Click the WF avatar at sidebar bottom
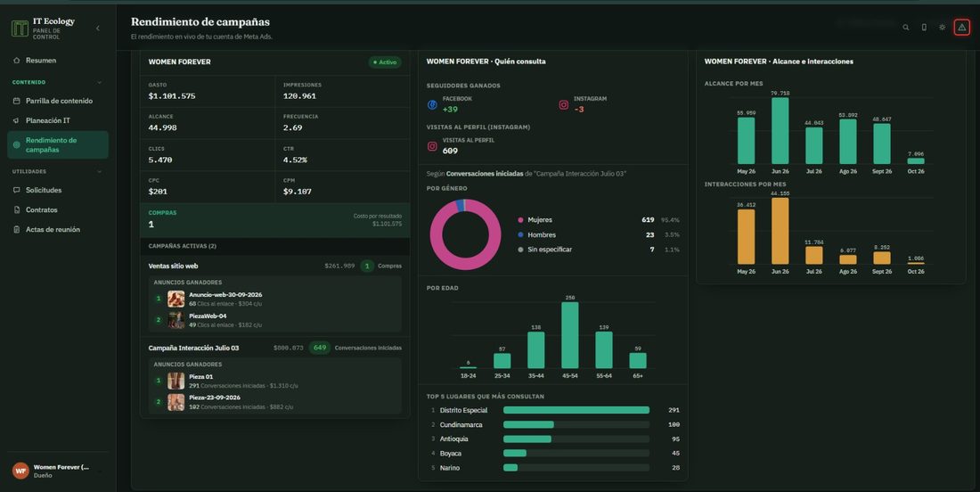Screen dimensions: 980x492 tap(20, 471)
